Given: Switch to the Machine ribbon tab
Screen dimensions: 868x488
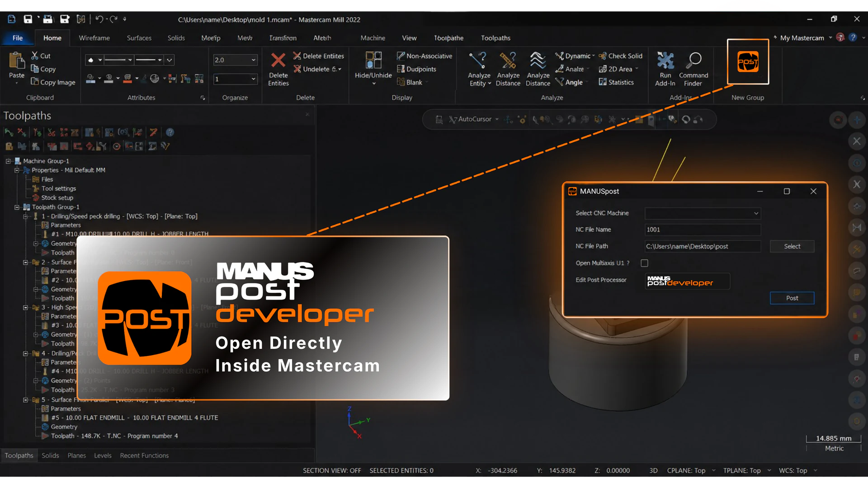Looking at the screenshot, I should (x=373, y=38).
